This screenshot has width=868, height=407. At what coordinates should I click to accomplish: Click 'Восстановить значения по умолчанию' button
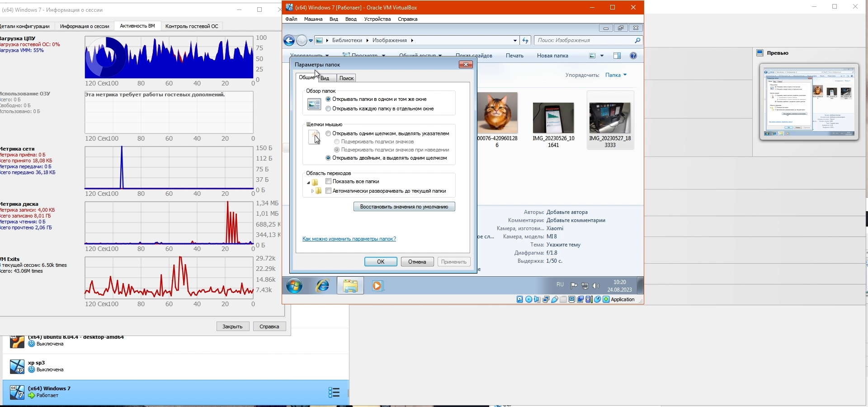pos(404,207)
